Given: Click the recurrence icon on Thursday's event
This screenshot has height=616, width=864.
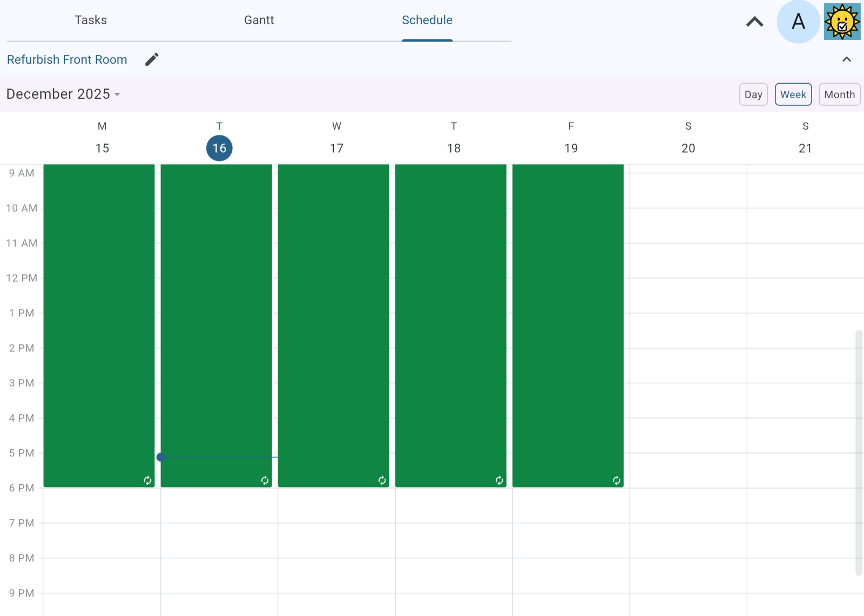Looking at the screenshot, I should (x=498, y=480).
